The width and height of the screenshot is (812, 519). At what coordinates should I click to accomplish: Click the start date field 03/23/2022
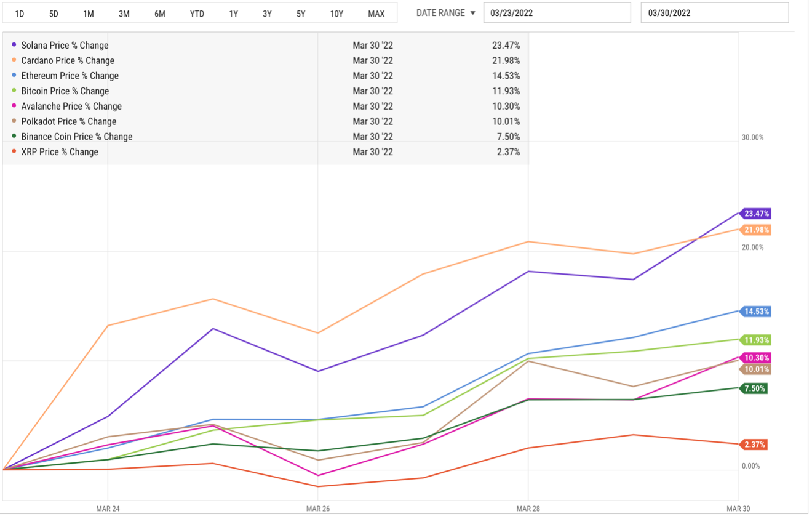pyautogui.click(x=557, y=13)
